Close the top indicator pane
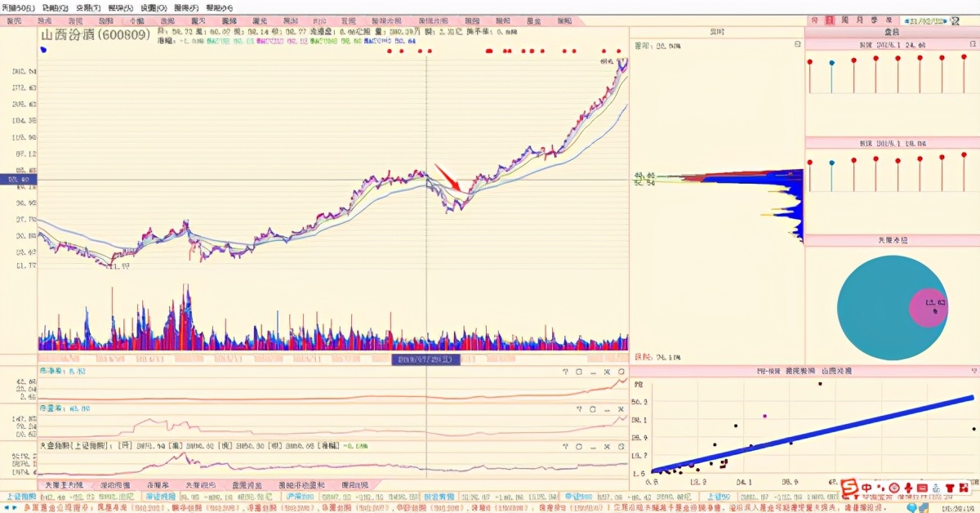Image resolution: width=980 pixels, height=513 pixels. pos(607,372)
